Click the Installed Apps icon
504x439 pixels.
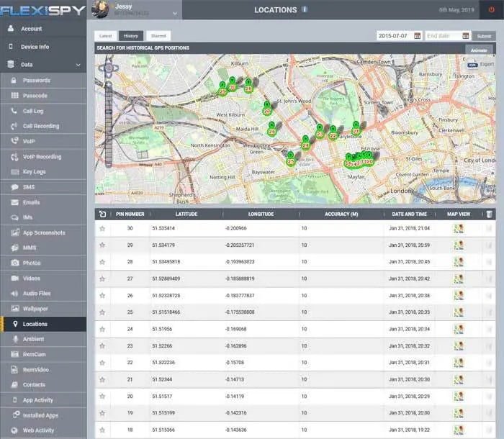click(16, 415)
